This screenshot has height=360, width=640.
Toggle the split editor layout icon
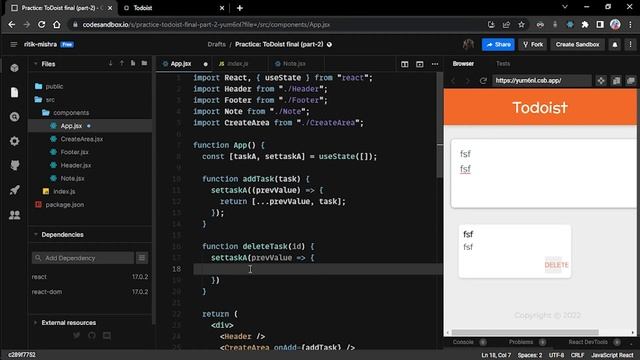click(404, 64)
